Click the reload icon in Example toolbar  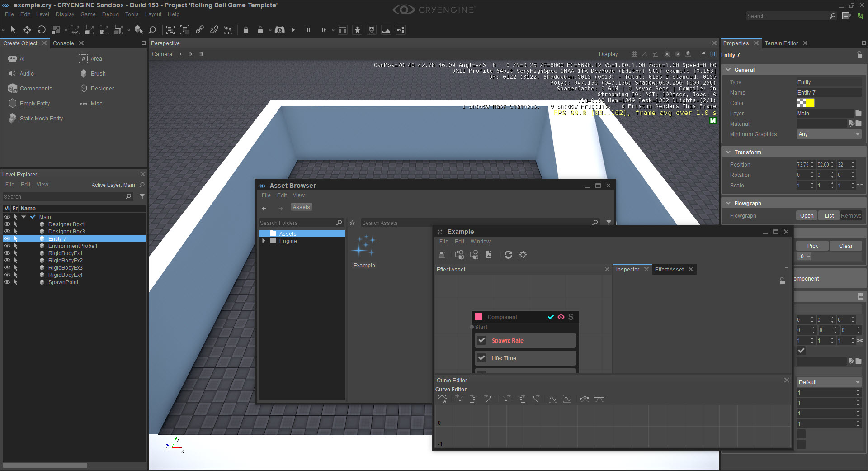[508, 255]
